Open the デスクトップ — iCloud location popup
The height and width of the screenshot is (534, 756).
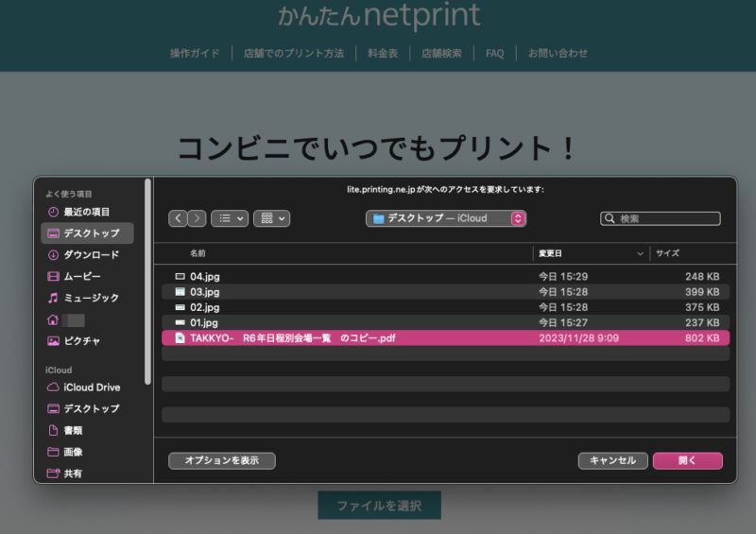tap(445, 218)
